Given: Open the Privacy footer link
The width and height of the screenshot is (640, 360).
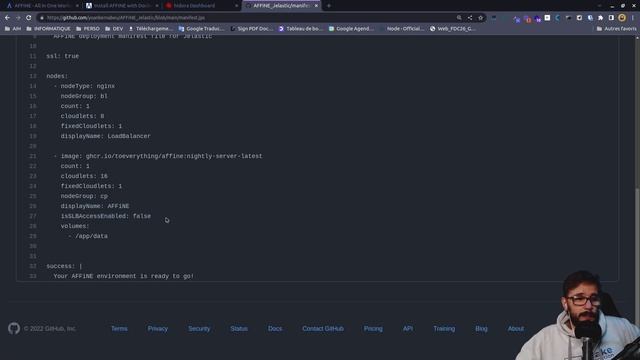Looking at the screenshot, I should click(158, 329).
